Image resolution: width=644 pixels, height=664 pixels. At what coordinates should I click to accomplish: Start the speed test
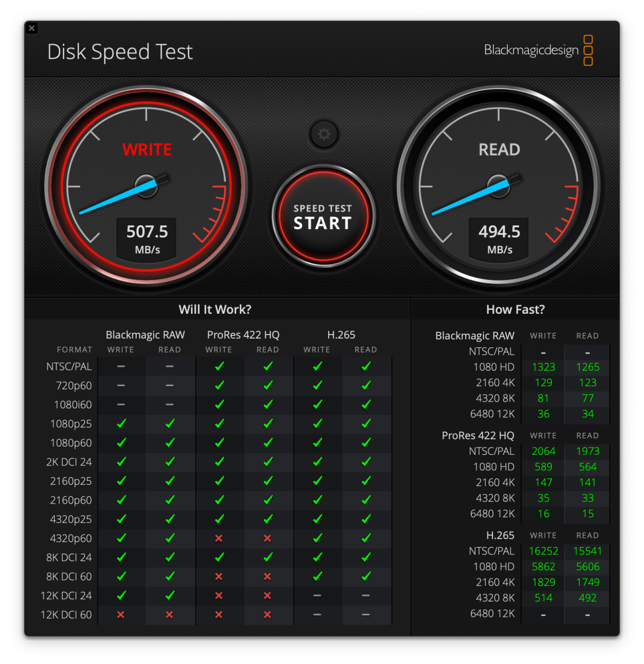[324, 216]
